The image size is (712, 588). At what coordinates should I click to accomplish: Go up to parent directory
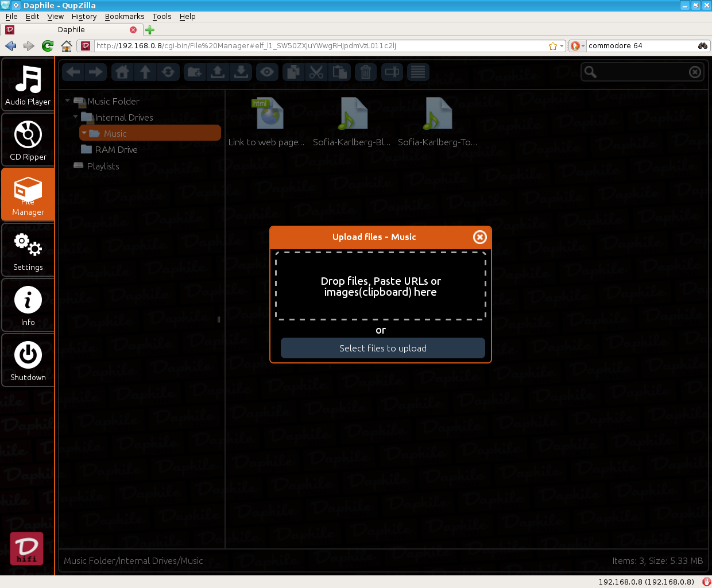[x=145, y=72]
